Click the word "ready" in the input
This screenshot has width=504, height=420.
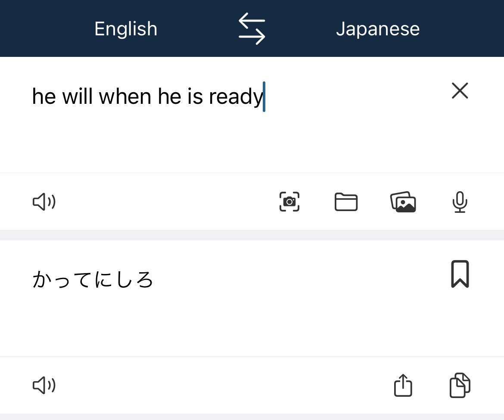[236, 96]
